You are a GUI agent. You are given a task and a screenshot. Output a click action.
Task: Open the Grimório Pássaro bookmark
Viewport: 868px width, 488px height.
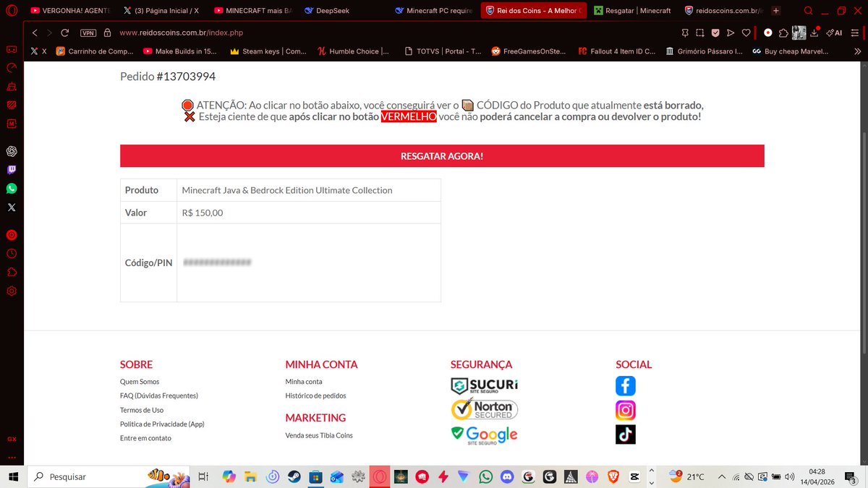[x=704, y=51]
